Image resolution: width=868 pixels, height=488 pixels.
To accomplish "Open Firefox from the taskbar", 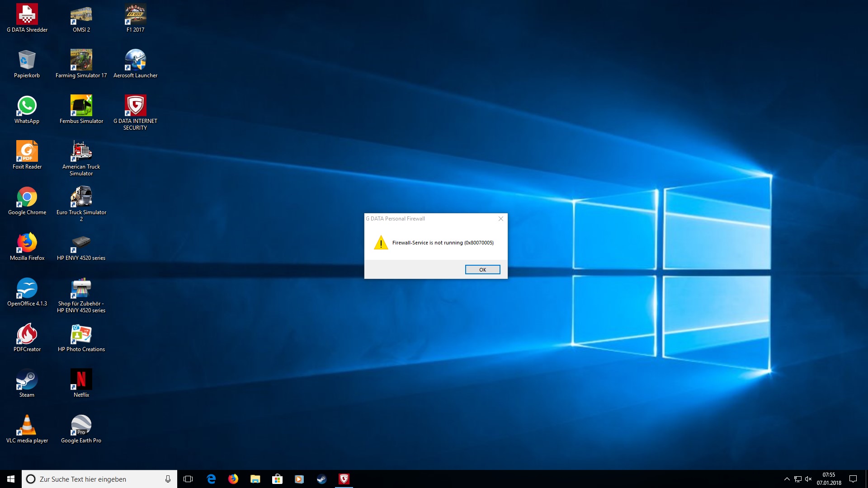I will 233,479.
